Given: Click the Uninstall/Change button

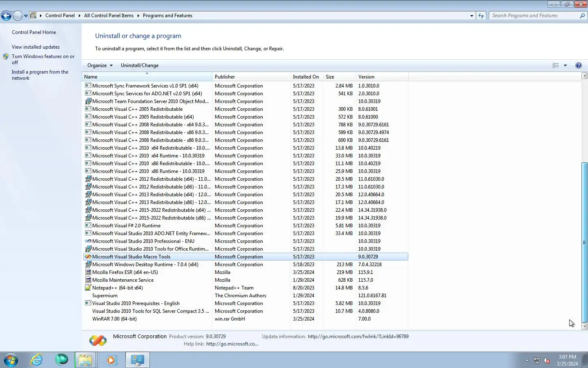Looking at the screenshot, I should coord(140,65).
